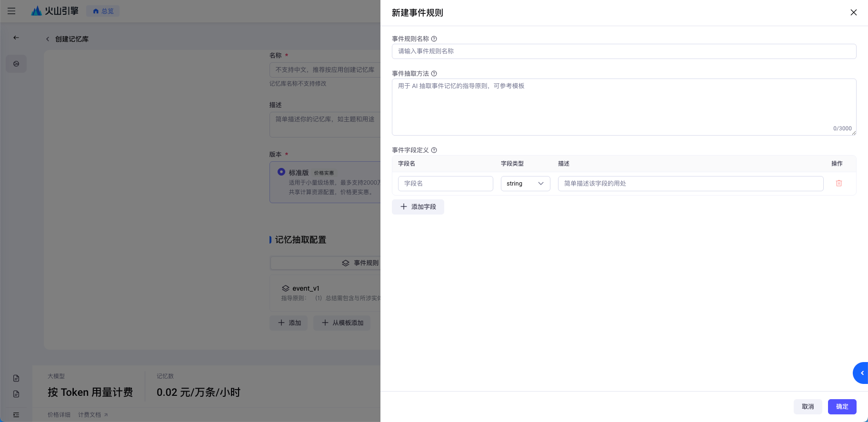The image size is (868, 422).
Task: Close the 新建事件规则 drawer
Action: click(x=853, y=12)
